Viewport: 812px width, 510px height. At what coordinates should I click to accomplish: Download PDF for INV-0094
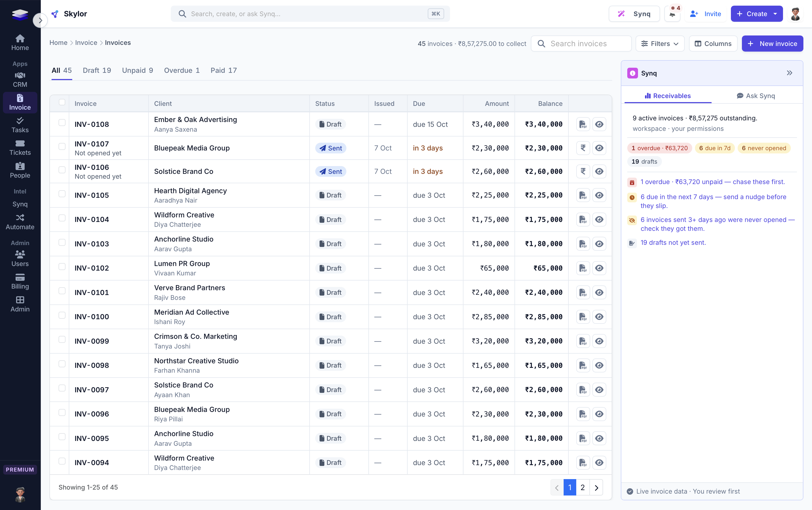pyautogui.click(x=583, y=462)
